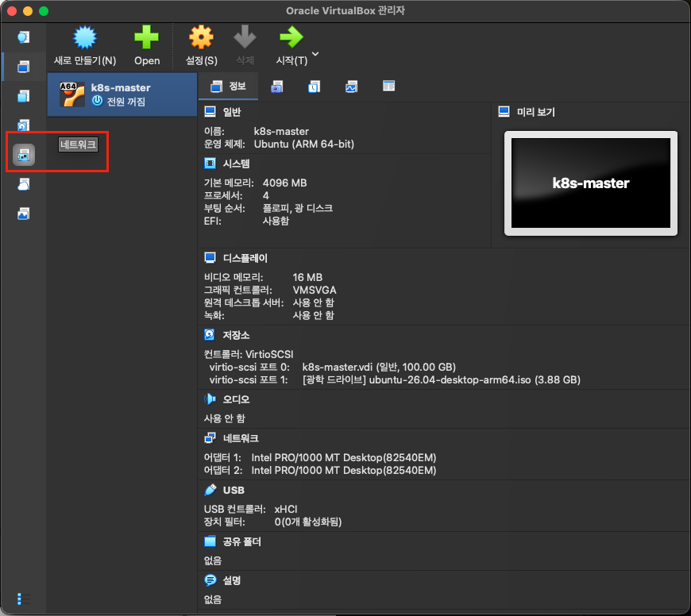This screenshot has height=616, width=691.
Task: Switch to the File Manager tab
Action: 388,87
